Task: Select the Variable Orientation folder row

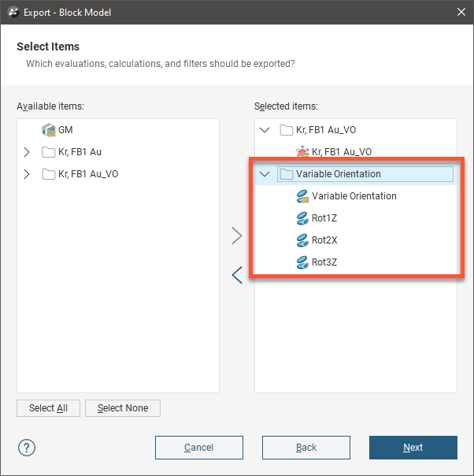Action: coord(338,174)
